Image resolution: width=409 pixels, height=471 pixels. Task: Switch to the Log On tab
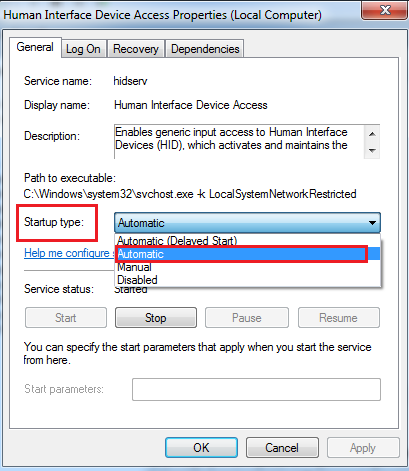pos(83,49)
